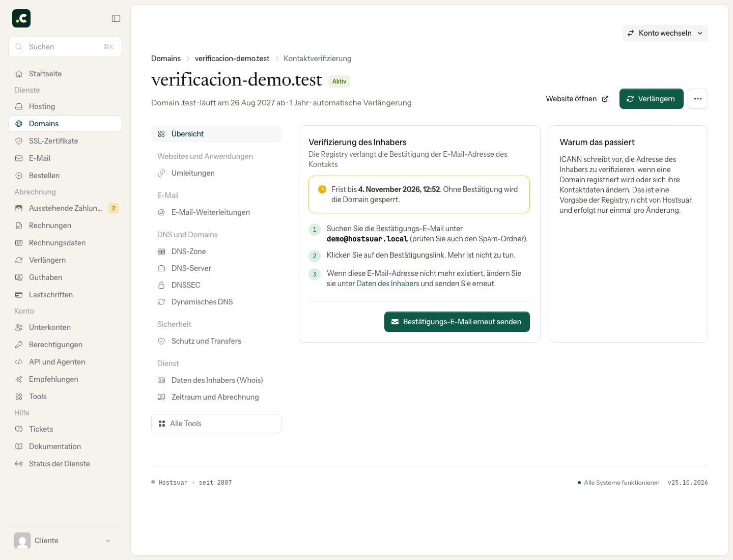The image size is (733, 560).
Task: Open Unterkonten in the sidebar
Action: 65,327
